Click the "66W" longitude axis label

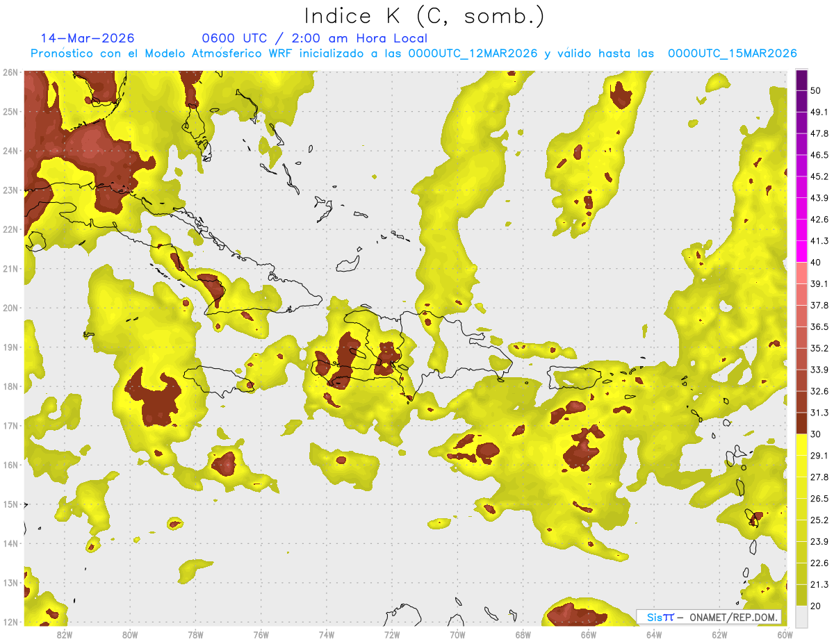(589, 635)
